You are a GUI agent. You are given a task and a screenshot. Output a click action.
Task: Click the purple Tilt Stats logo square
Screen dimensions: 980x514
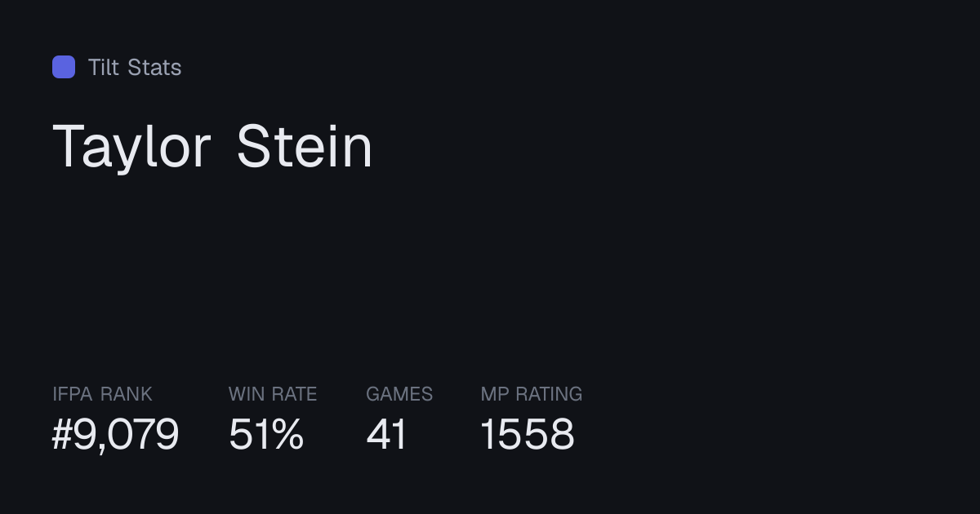(64, 67)
